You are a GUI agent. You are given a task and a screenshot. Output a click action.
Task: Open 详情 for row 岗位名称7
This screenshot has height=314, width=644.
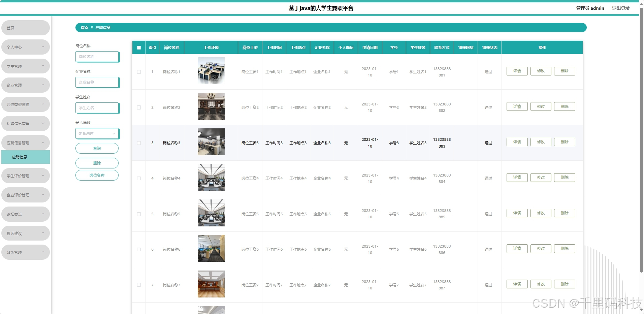517,284
